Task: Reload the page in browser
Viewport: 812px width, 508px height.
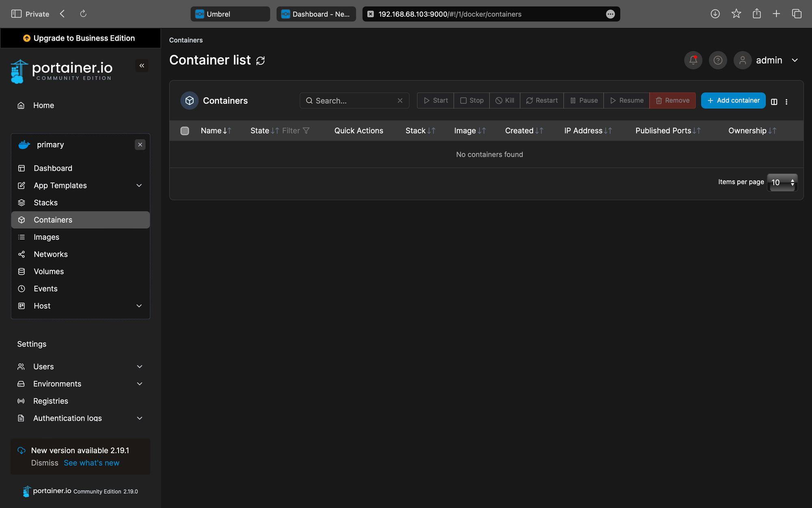Action: [83, 14]
